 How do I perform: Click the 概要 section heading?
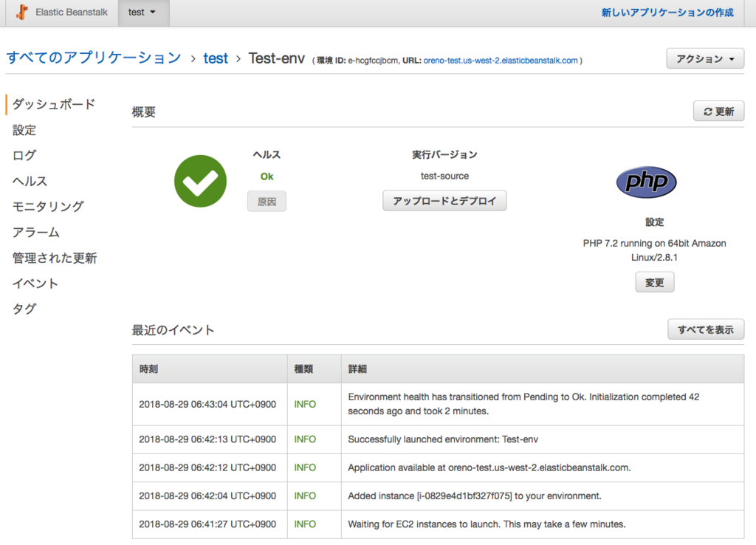point(144,112)
